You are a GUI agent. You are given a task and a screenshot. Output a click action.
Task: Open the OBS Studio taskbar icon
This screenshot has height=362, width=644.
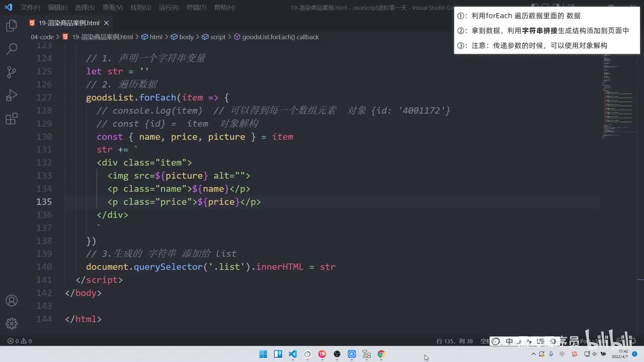pyautogui.click(x=337, y=354)
